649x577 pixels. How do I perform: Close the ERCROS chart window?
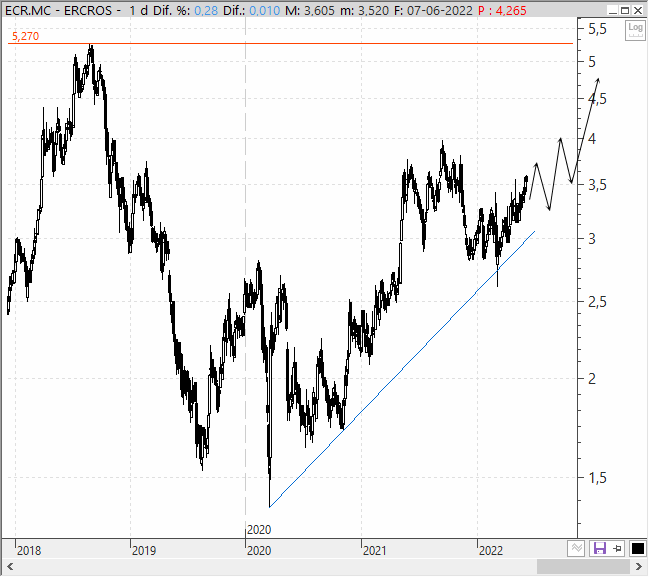[638, 10]
